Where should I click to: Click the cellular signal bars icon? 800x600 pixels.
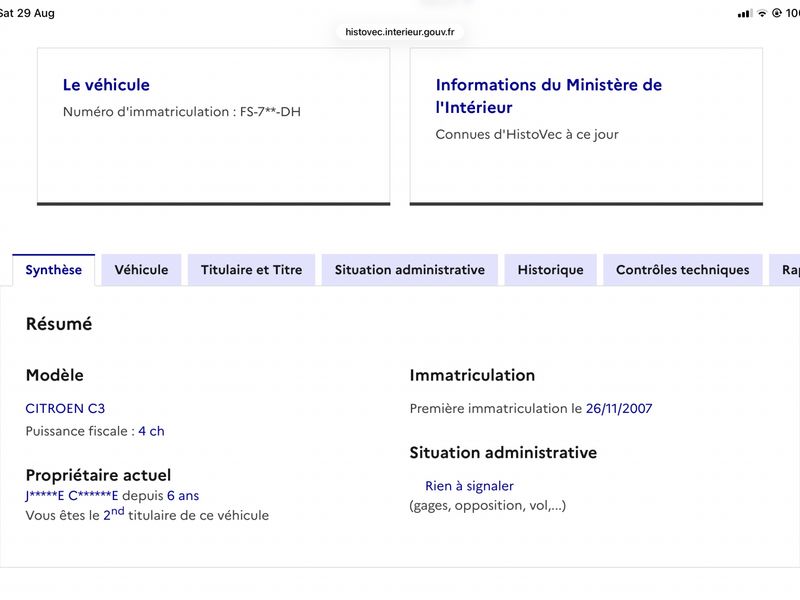[745, 14]
